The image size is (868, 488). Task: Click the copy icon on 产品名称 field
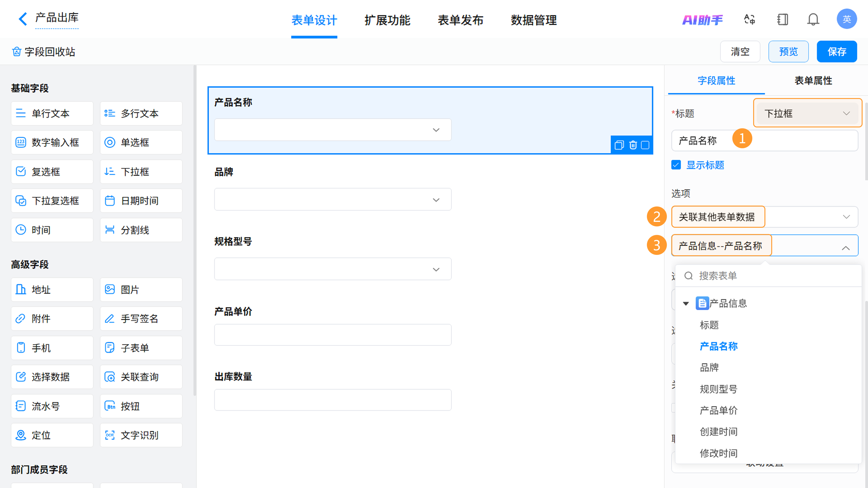pos(619,145)
